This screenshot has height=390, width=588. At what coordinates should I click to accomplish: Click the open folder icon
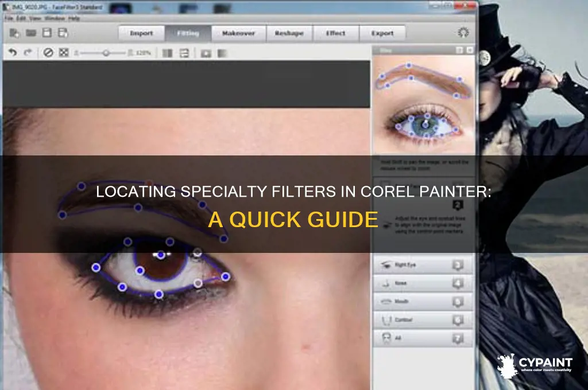(x=31, y=33)
